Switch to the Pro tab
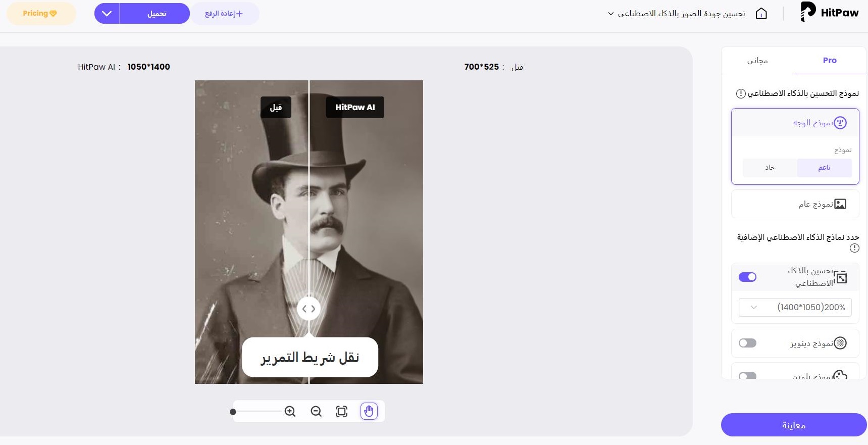The height and width of the screenshot is (445, 868). 830,61
